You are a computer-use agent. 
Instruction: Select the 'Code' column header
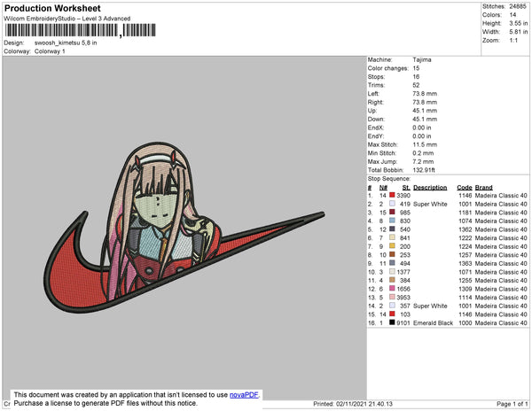point(465,188)
